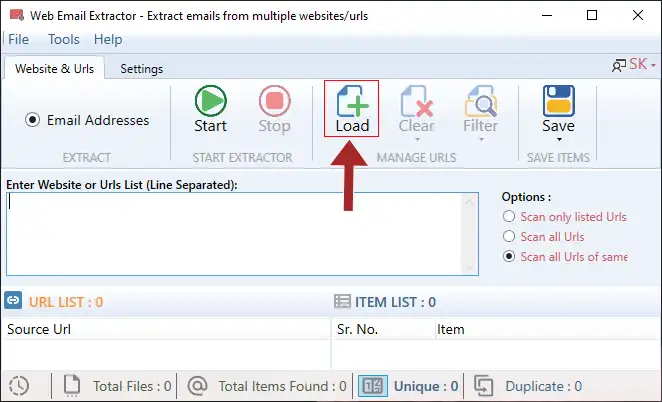The width and height of the screenshot is (662, 402).
Task: Select the Email Addresses radio button
Action: (33, 120)
